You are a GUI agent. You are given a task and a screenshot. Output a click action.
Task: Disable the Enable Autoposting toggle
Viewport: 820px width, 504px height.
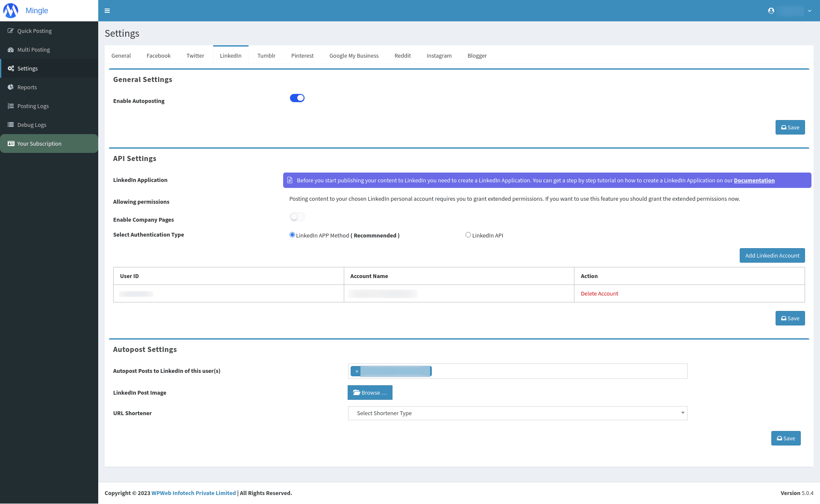297,98
